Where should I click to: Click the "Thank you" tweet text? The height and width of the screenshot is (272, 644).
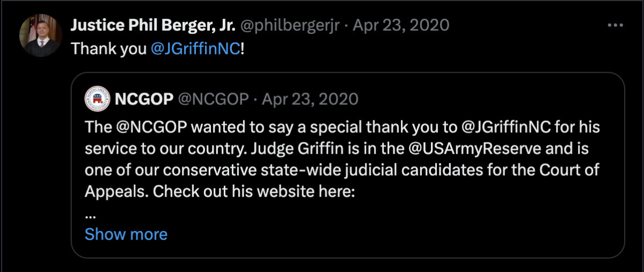[109, 49]
